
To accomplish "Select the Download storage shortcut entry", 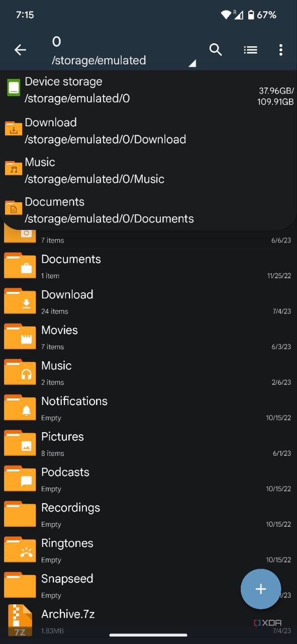I will pos(101,130).
